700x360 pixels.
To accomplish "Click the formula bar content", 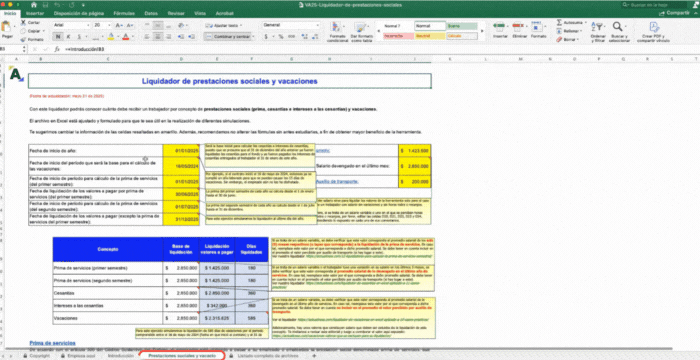I will point(85,49).
